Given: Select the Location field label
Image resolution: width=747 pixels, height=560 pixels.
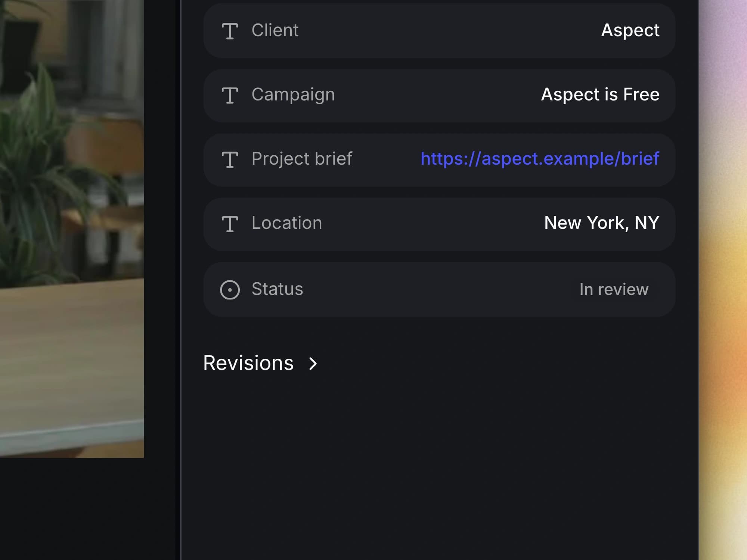Looking at the screenshot, I should [286, 223].
